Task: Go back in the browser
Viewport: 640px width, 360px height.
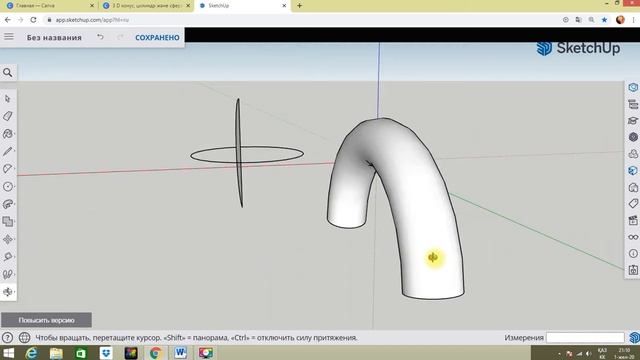Action: point(8,20)
